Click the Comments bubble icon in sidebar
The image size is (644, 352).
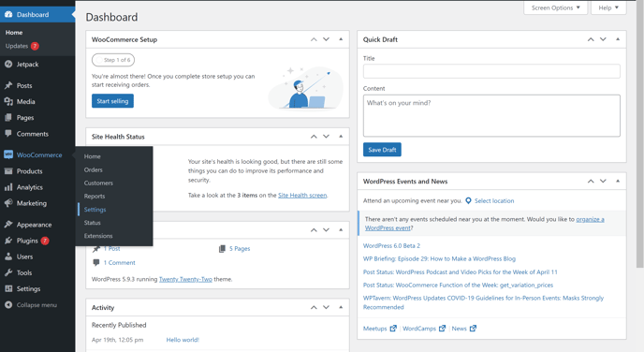pyautogui.click(x=8, y=134)
